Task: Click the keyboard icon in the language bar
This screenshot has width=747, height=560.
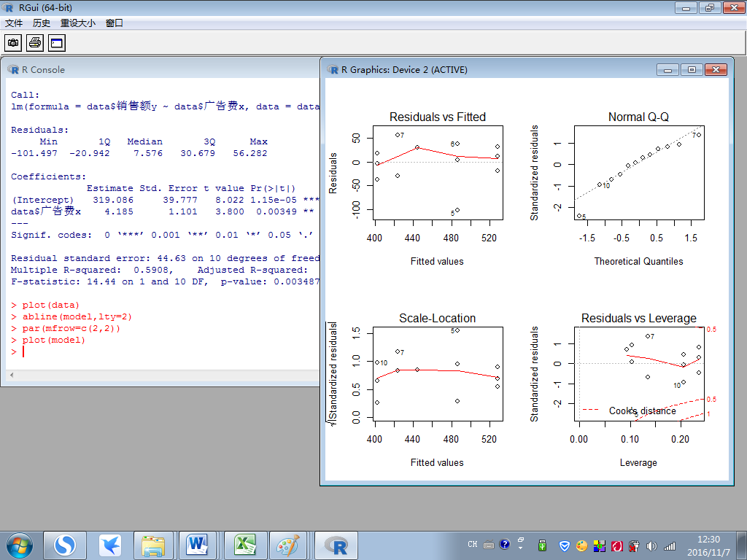Action: coord(489,545)
